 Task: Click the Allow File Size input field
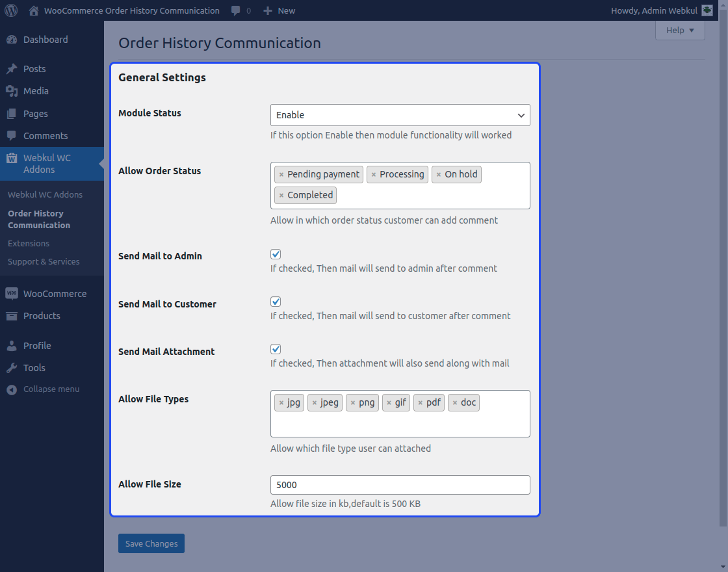click(399, 484)
